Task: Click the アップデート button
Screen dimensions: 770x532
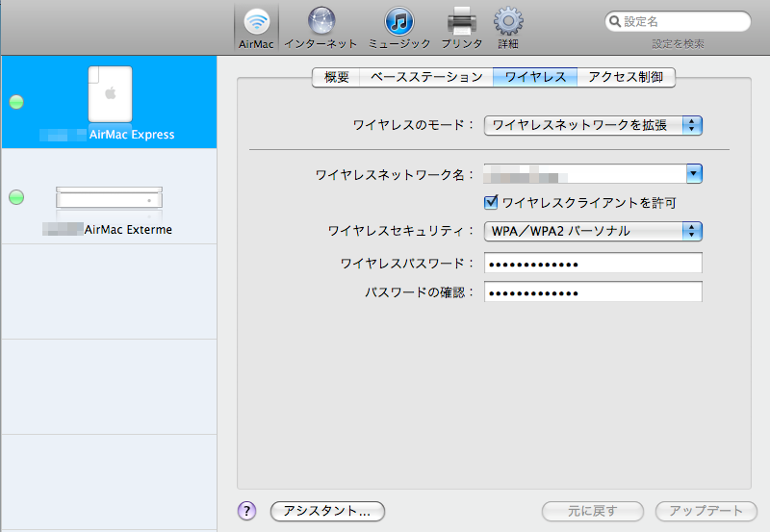Action: click(x=706, y=511)
